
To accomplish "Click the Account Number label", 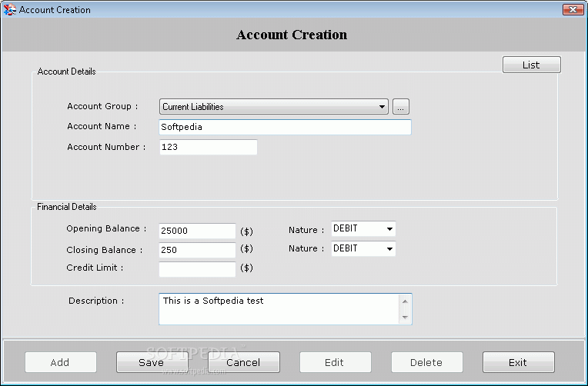I will coord(106,147).
